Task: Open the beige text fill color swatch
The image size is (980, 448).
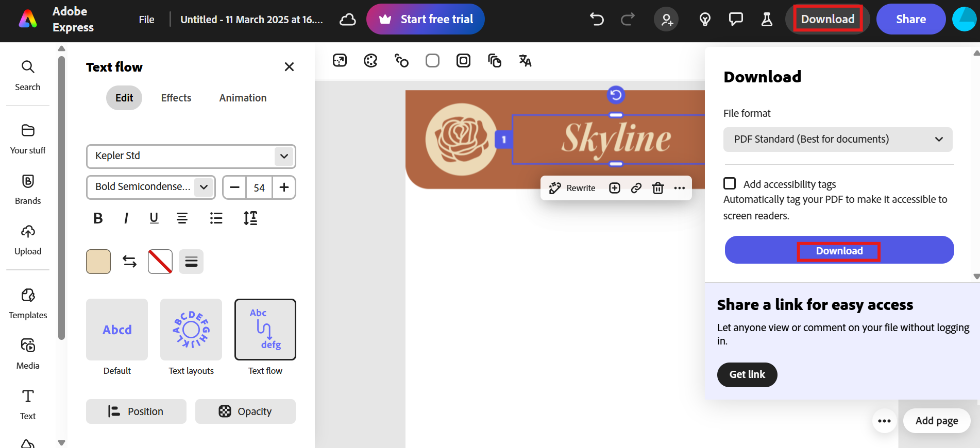Action: tap(98, 262)
